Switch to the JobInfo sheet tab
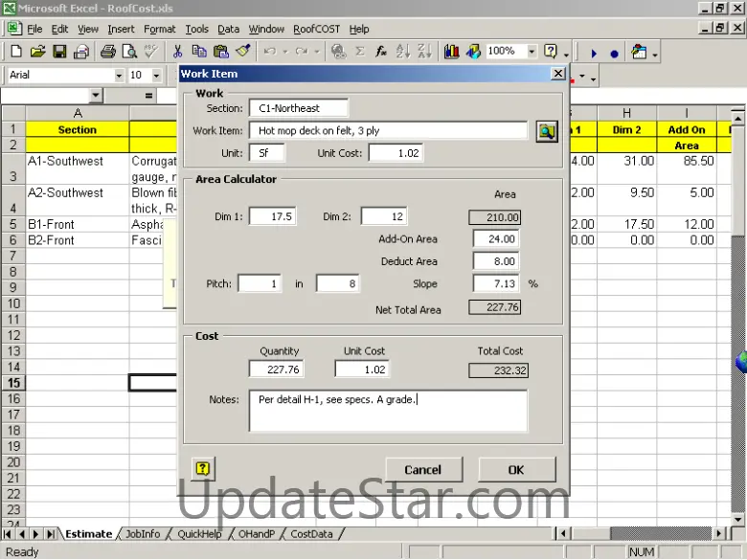Image resolution: width=747 pixels, height=560 pixels. pyautogui.click(x=143, y=534)
